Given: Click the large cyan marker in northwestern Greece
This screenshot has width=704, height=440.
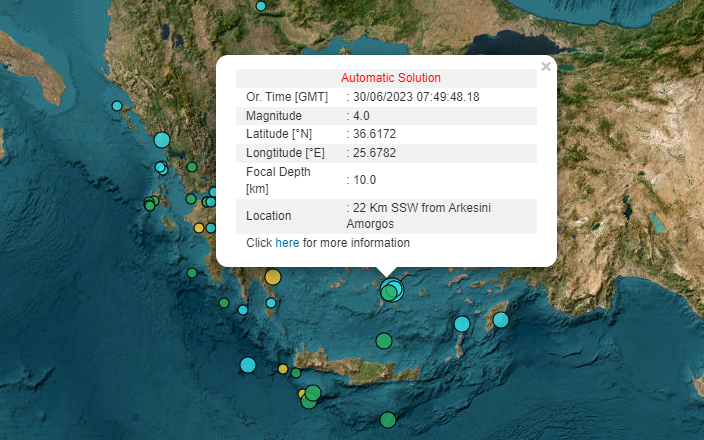Looking at the screenshot, I should (162, 140).
